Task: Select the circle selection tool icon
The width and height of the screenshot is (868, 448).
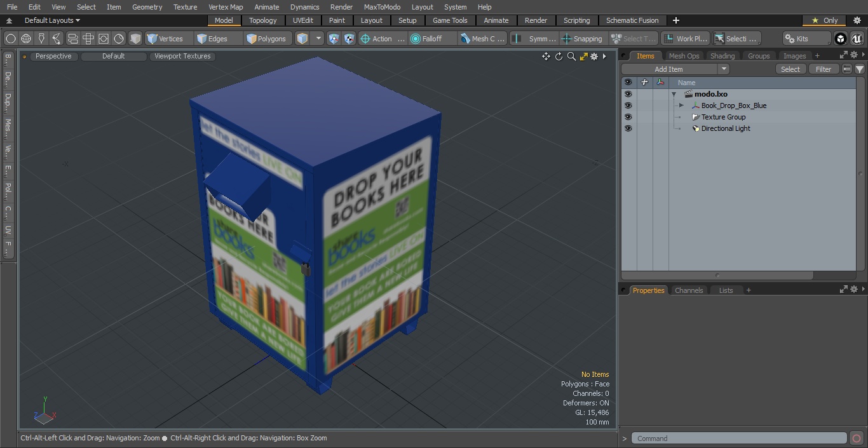Action: (11, 39)
